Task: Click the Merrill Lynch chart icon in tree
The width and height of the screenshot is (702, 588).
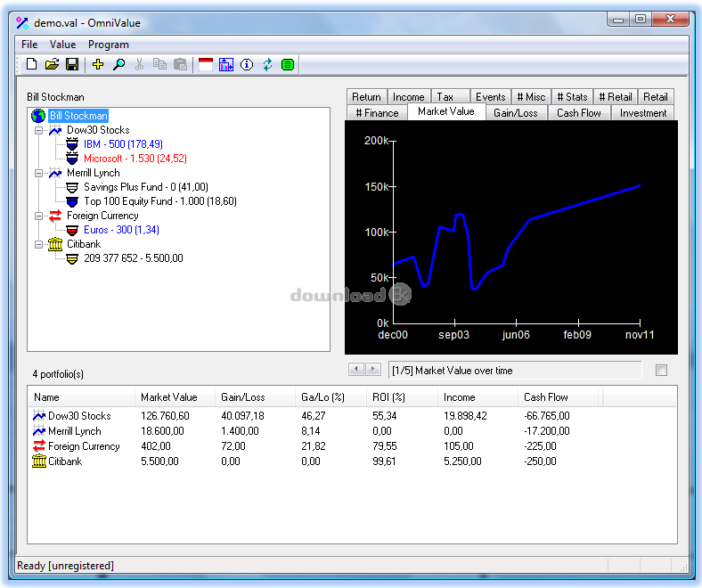Action: (x=55, y=173)
